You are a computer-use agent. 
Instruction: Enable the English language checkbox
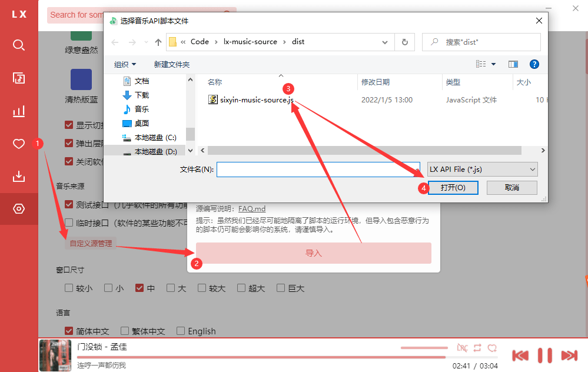click(x=181, y=331)
